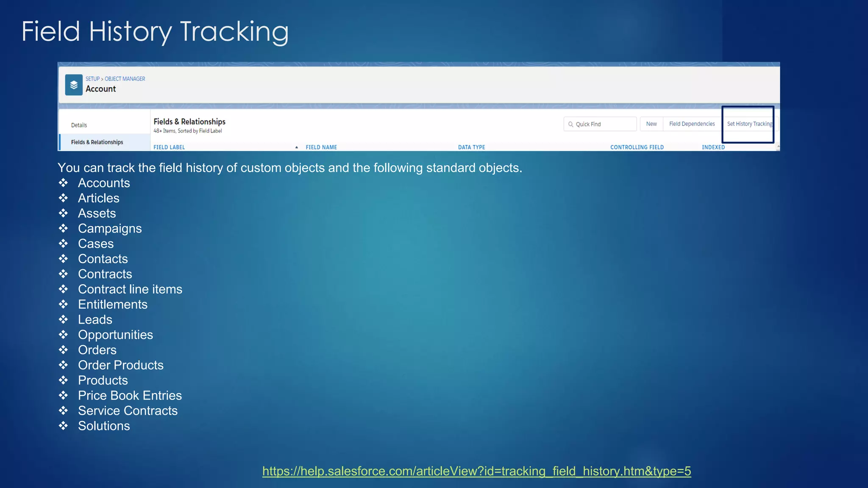The height and width of the screenshot is (488, 868).
Task: Open the Salesforce help article link
Action: coord(476,471)
